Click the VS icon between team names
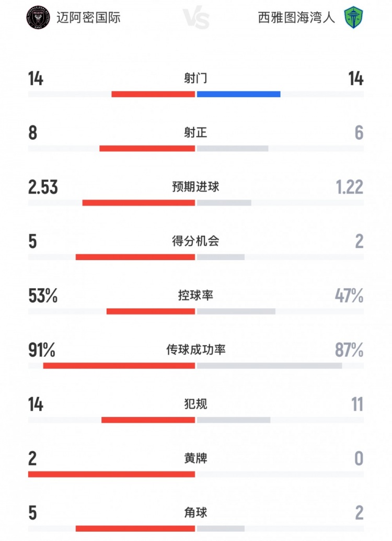This screenshot has width=392, height=541. [196, 18]
